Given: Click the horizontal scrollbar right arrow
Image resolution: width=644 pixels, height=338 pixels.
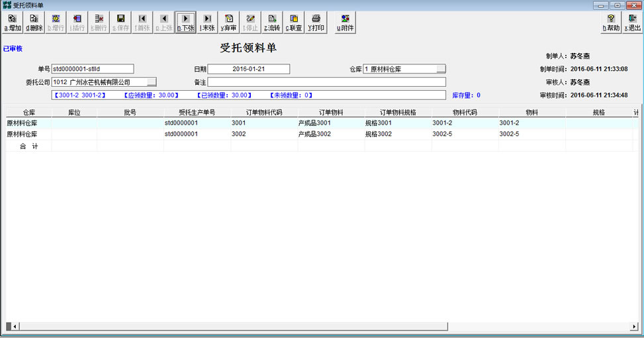Looking at the screenshot, I should [634, 327].
